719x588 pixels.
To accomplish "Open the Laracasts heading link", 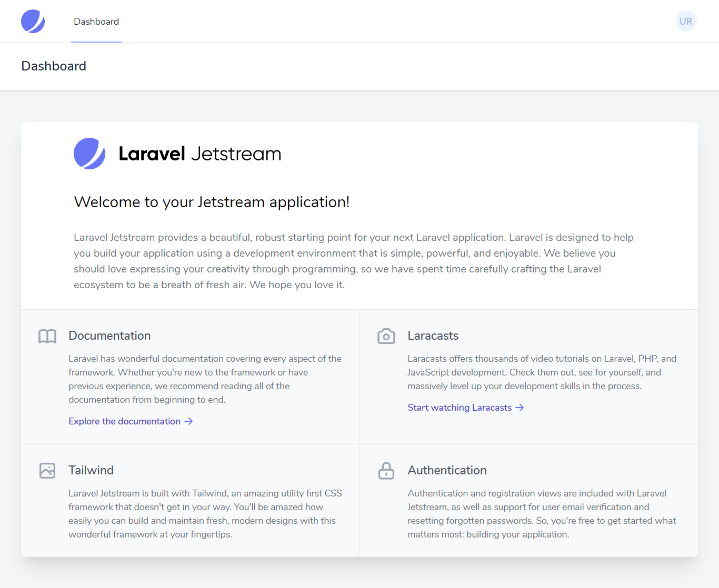I will (x=433, y=336).
